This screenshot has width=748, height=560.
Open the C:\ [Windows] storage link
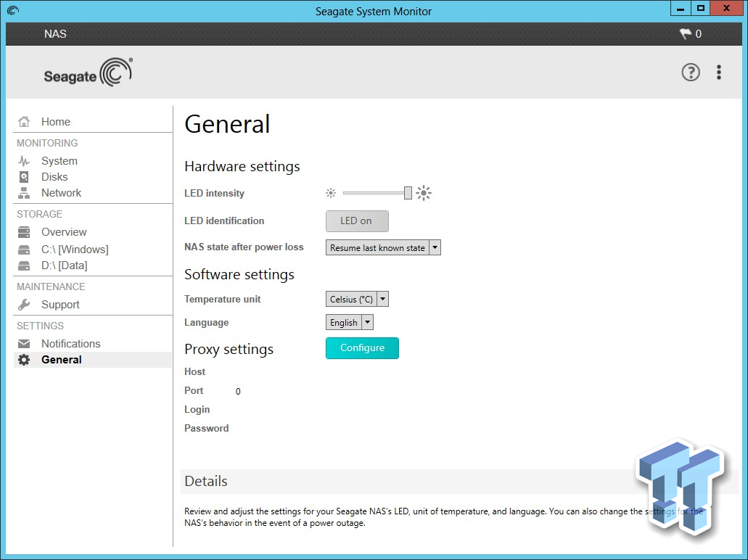tap(76, 249)
